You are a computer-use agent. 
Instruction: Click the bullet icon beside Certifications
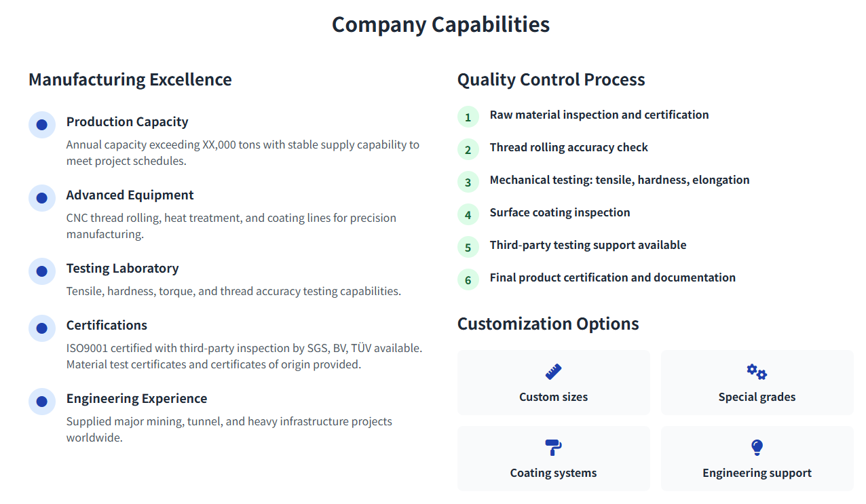41,328
